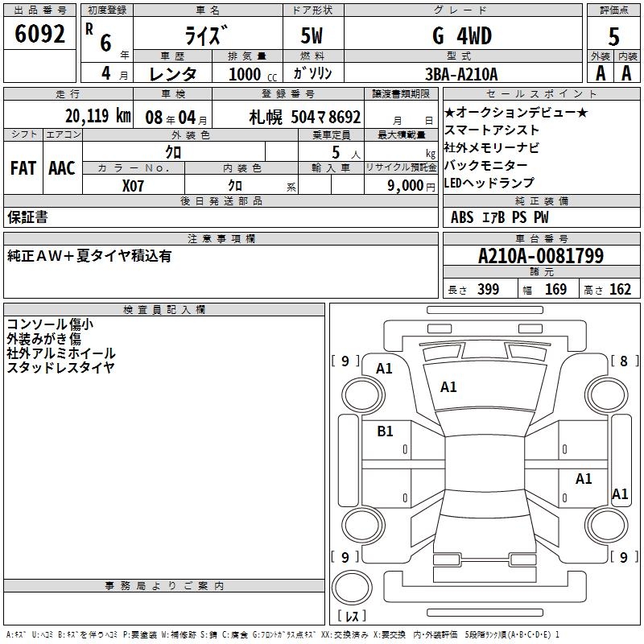This screenshot has width=644, height=644.
Task: Select equipment ABS エアB PS PW
Action: pyautogui.click(x=499, y=217)
